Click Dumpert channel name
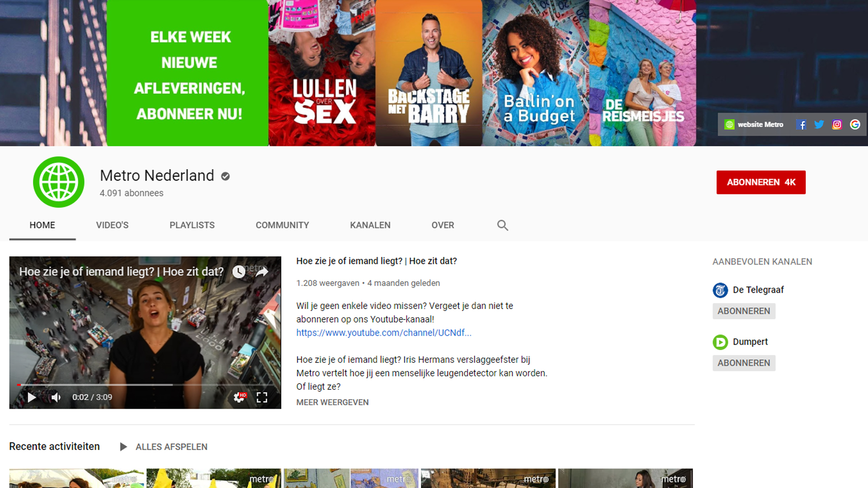 750,342
